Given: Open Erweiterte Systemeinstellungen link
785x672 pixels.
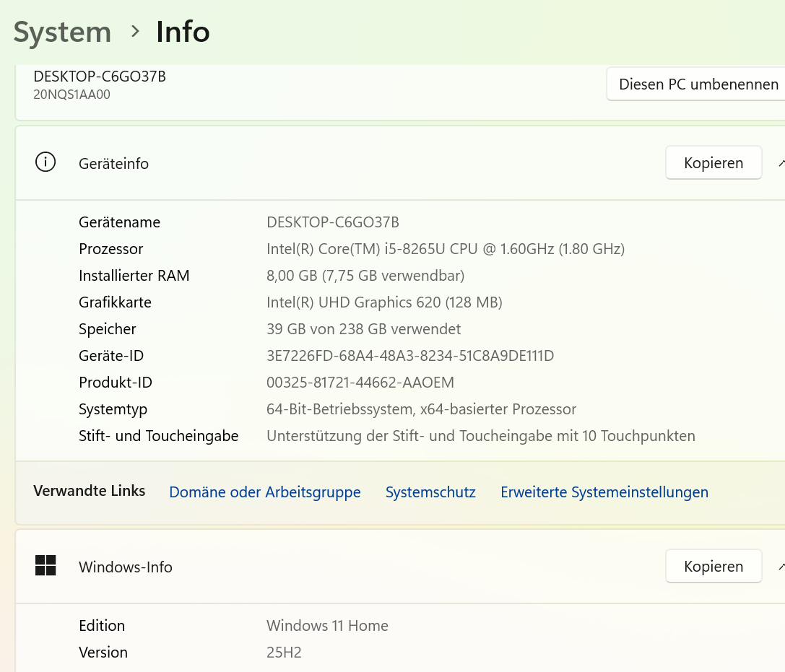Looking at the screenshot, I should [x=604, y=492].
